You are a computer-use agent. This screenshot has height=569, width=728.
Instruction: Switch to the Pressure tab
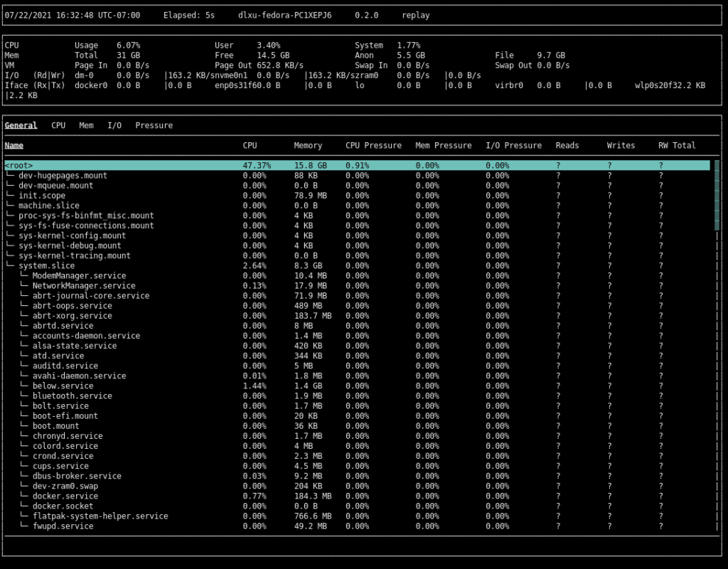coord(154,125)
